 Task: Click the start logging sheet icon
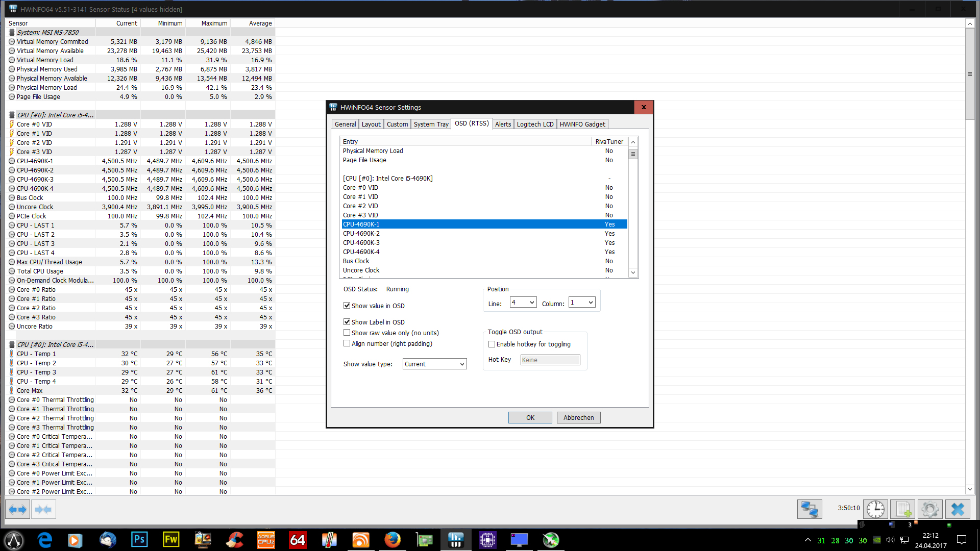click(x=903, y=509)
